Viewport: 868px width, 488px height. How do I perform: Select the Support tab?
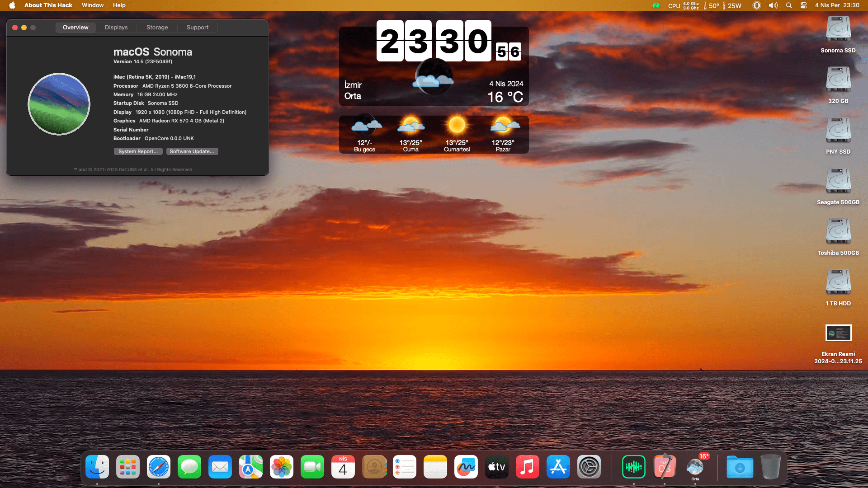(198, 28)
